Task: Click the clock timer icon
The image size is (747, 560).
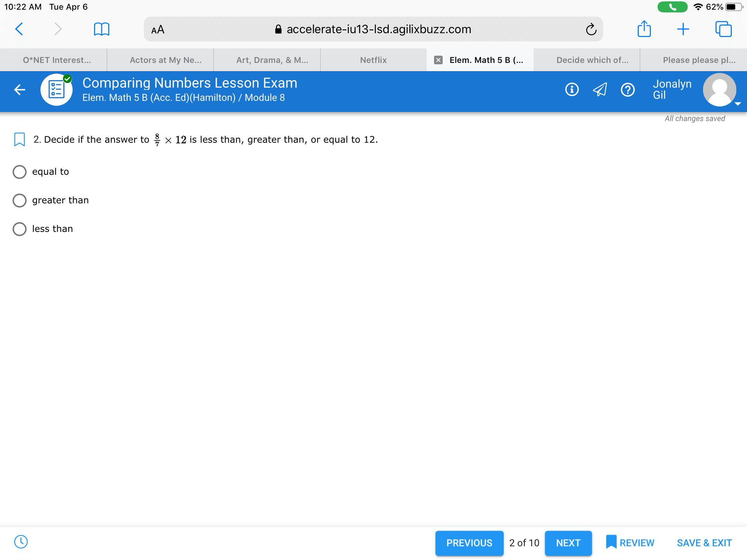Action: pos(21,542)
